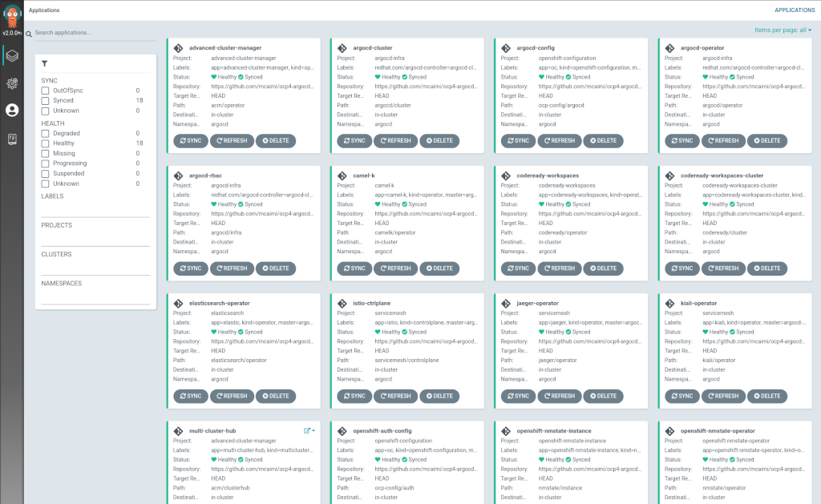Click git icon on advanced-cluster-manager card
This screenshot has height=504, width=821.
178,47
